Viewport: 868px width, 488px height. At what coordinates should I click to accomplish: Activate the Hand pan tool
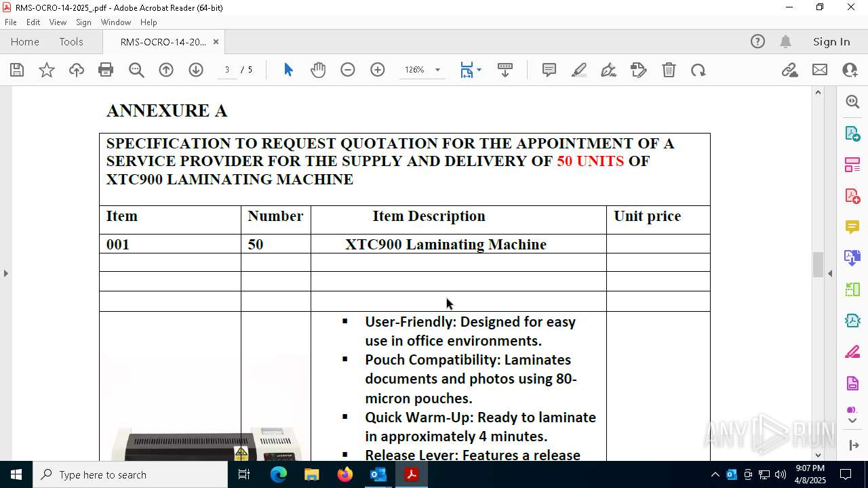pos(318,70)
